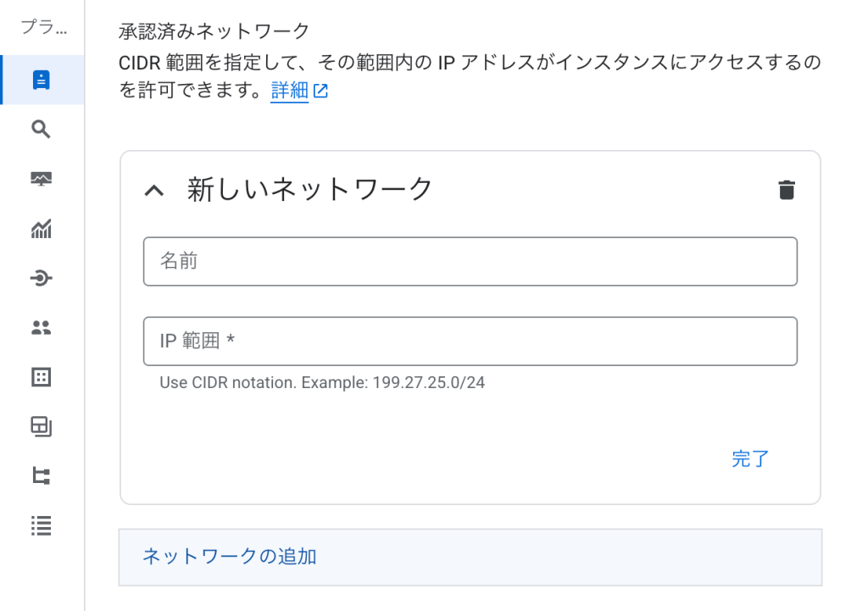Screen dimensions: 868x611
Task: Click the 新しいネットワーク panel heading
Action: (309, 189)
